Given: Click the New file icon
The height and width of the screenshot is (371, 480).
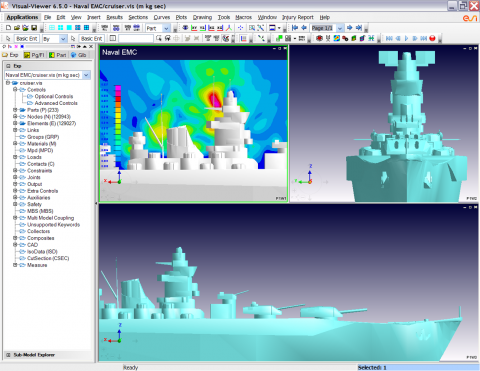Looking at the screenshot, I should pyautogui.click(x=8, y=28).
